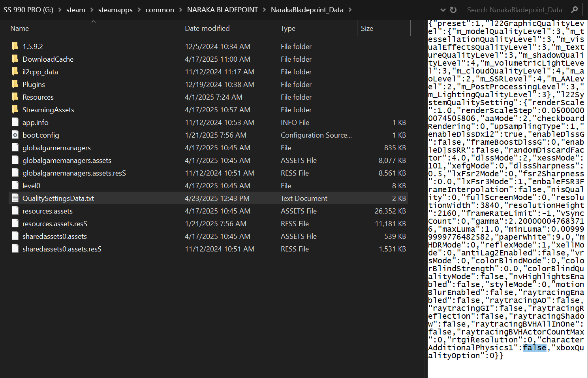The height and width of the screenshot is (378, 588).
Task: Click the Configuration Source... type cell
Action: coord(316,135)
